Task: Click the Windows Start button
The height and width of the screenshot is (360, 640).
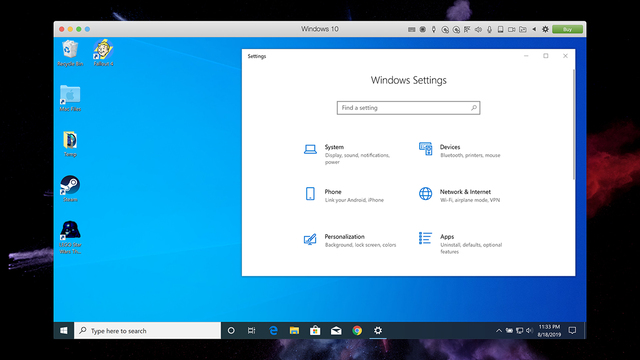Action: pyautogui.click(x=64, y=331)
